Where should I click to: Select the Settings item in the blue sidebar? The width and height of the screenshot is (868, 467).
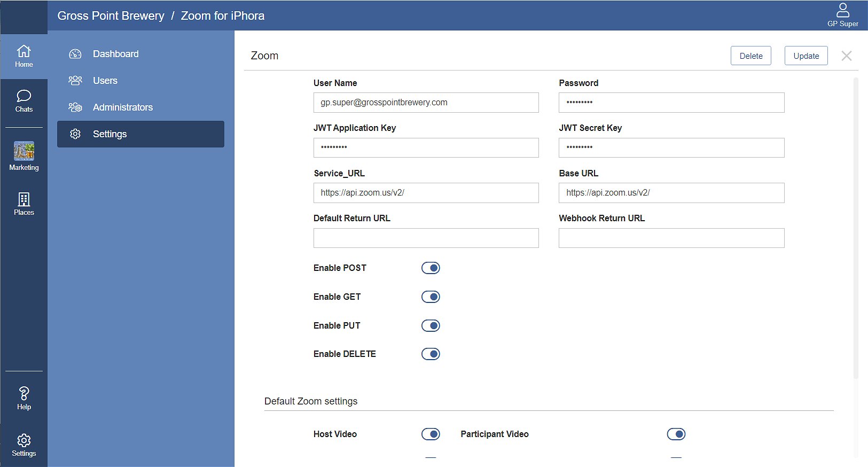pos(140,134)
